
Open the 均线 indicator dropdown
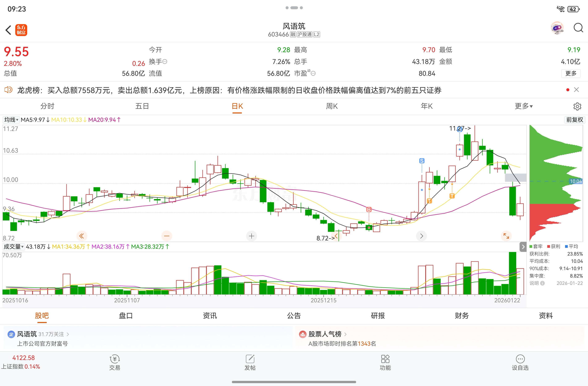click(11, 120)
